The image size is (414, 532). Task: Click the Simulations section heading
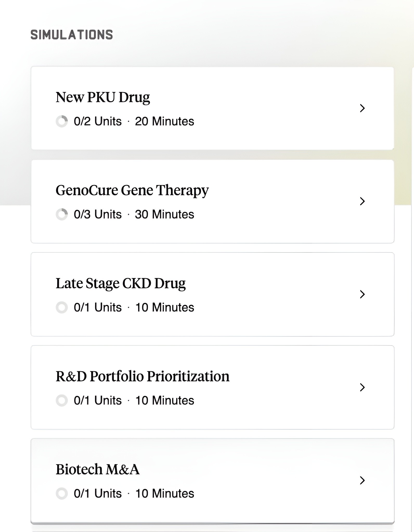click(72, 35)
